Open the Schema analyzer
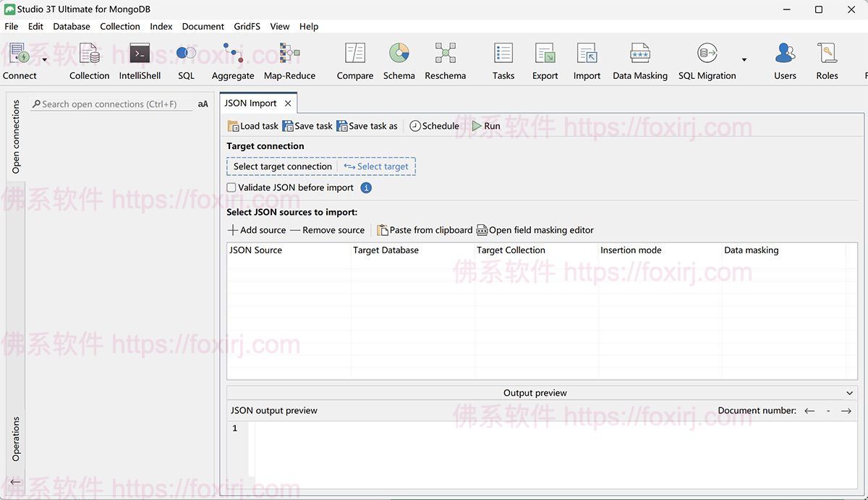This screenshot has height=500, width=868. (x=399, y=59)
